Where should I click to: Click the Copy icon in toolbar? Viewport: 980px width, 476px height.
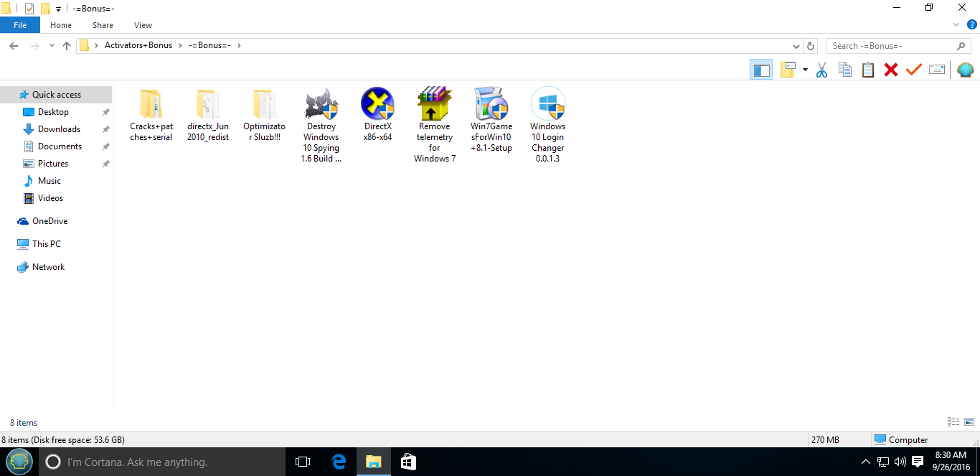(x=845, y=70)
